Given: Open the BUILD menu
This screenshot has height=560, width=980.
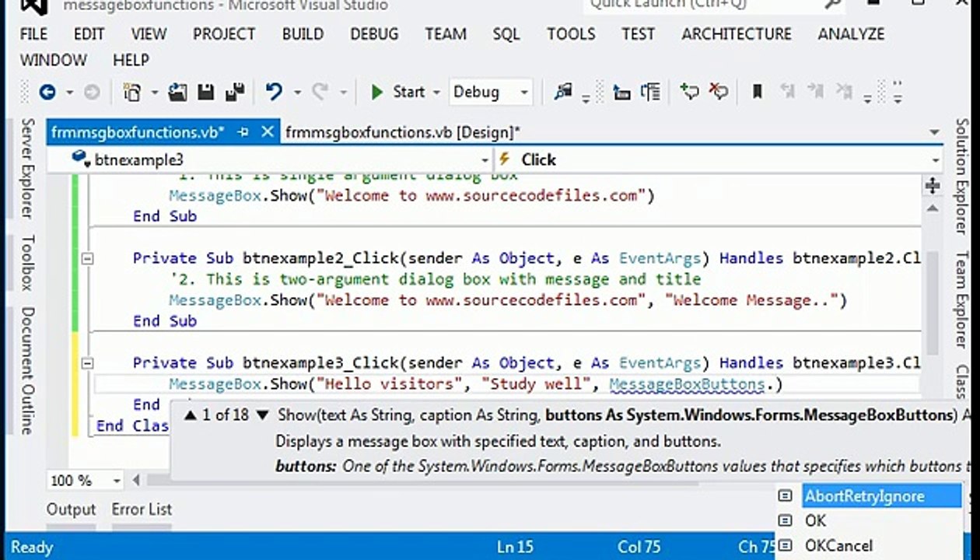Looking at the screenshot, I should pos(303,34).
